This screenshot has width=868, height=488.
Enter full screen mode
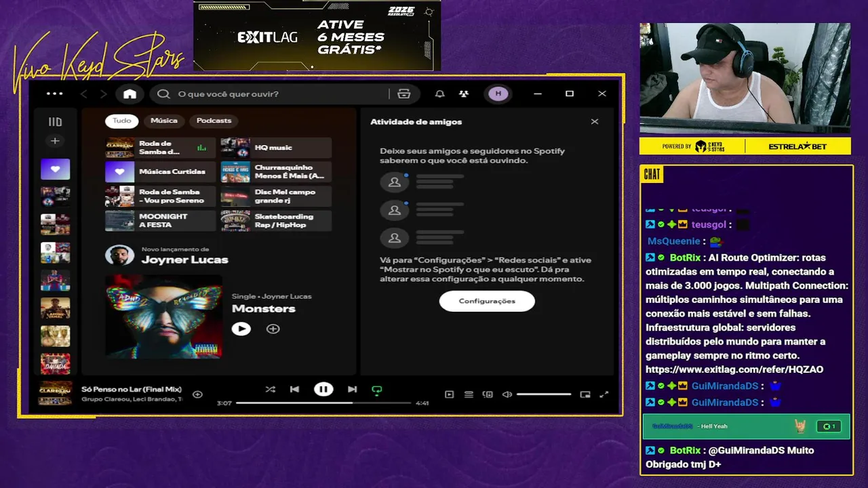tap(604, 394)
